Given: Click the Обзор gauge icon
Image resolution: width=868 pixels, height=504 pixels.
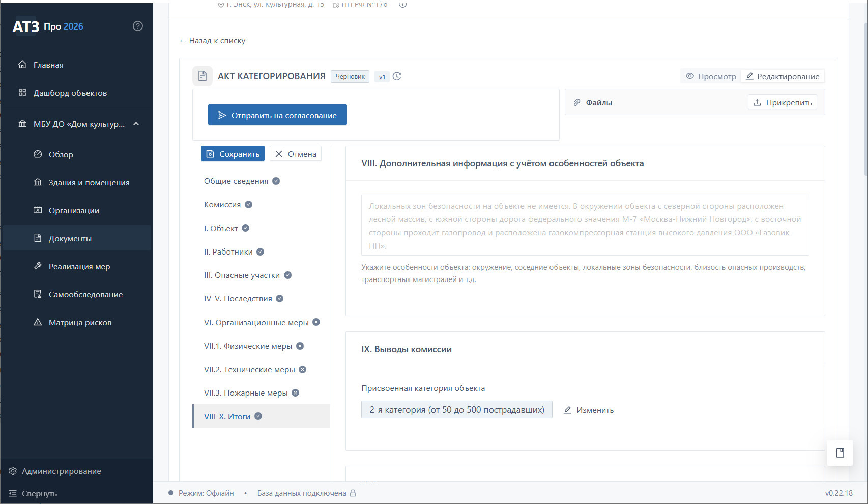Looking at the screenshot, I should [x=38, y=154].
